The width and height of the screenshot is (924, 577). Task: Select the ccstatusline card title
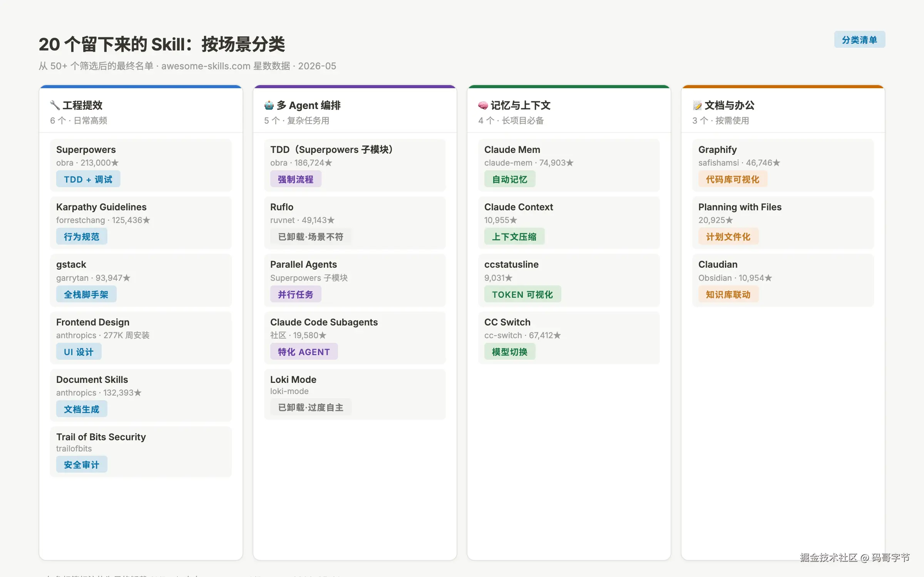coord(511,264)
